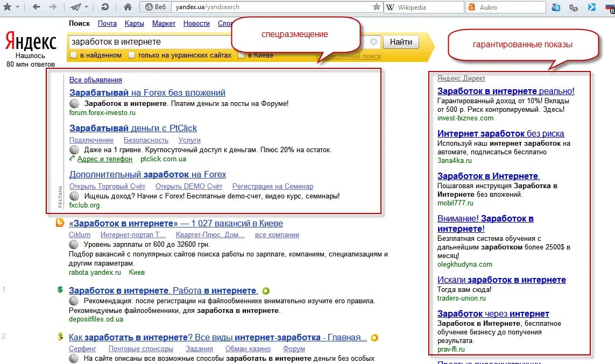Open Direct ad 'Интернет заработок без риска'

point(501,134)
